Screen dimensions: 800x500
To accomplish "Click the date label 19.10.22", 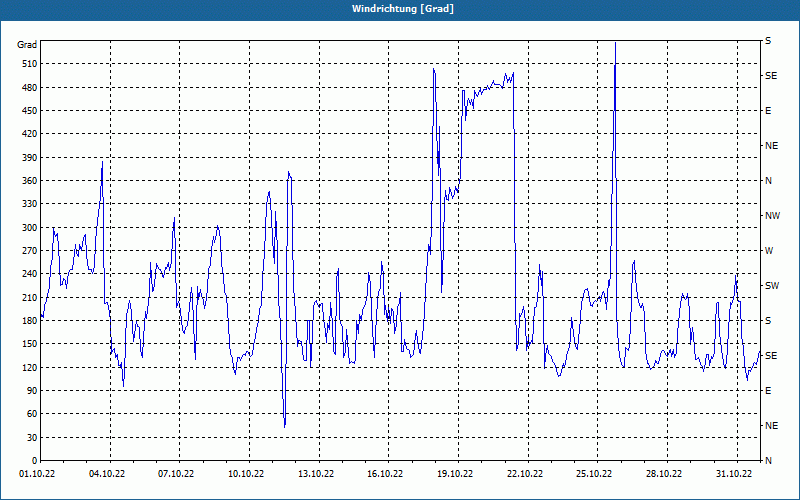I will pyautogui.click(x=455, y=474).
